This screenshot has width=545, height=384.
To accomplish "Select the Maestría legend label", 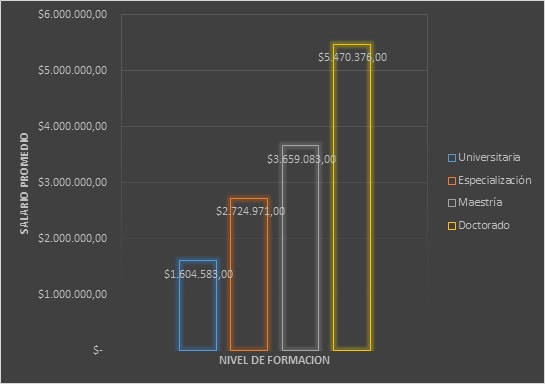I will click(x=480, y=202).
